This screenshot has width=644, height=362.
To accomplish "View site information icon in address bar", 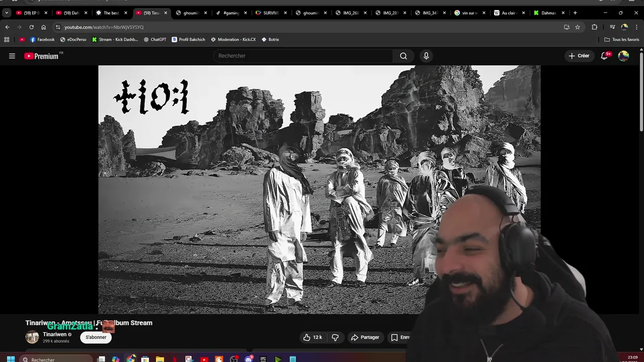I will 58,27.
